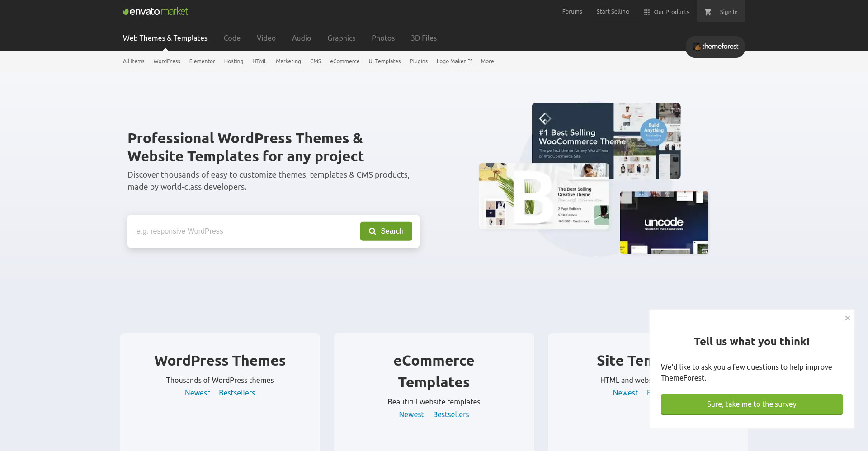The height and width of the screenshot is (451, 868).
Task: Switch to the Video category
Action: [266, 38]
